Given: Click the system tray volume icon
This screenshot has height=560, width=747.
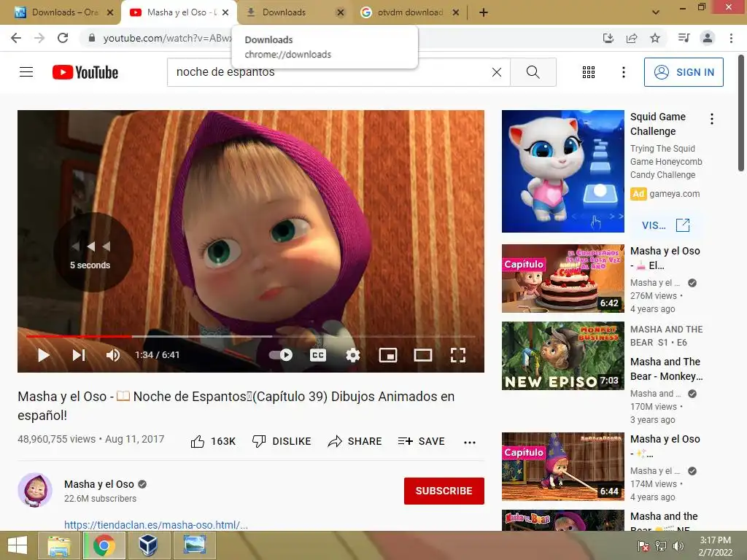Looking at the screenshot, I should (678, 546).
